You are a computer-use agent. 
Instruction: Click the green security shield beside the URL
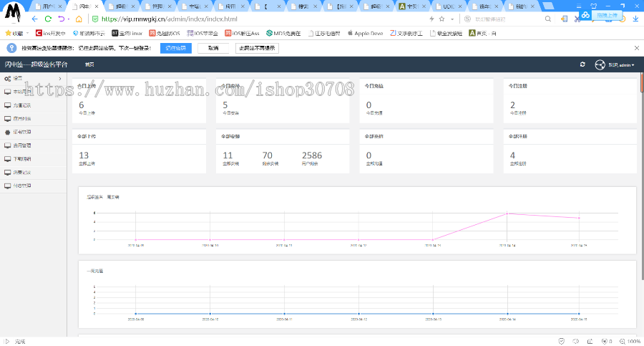point(95,19)
